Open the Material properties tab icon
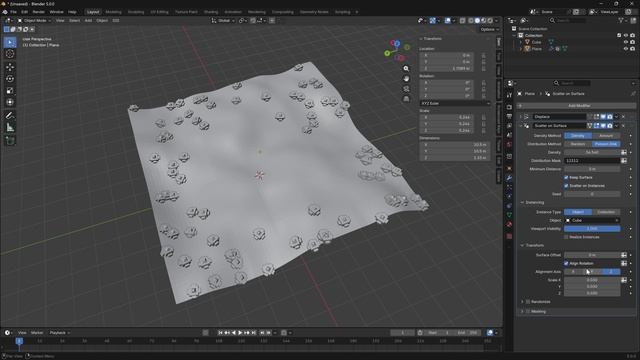 point(509,224)
